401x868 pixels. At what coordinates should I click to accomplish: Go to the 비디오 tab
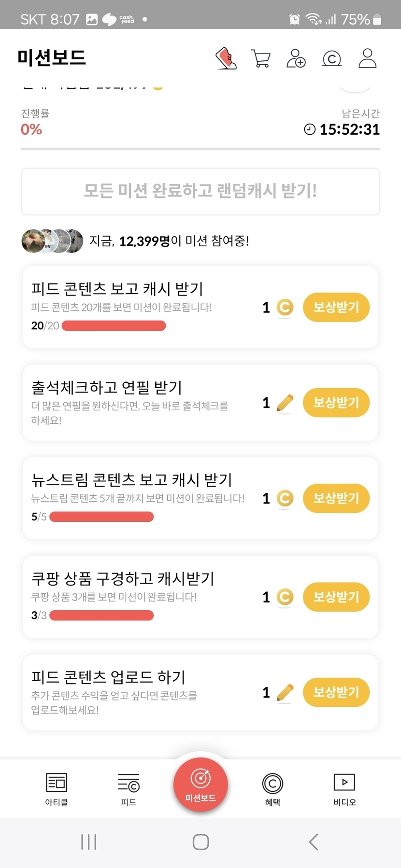point(344,789)
